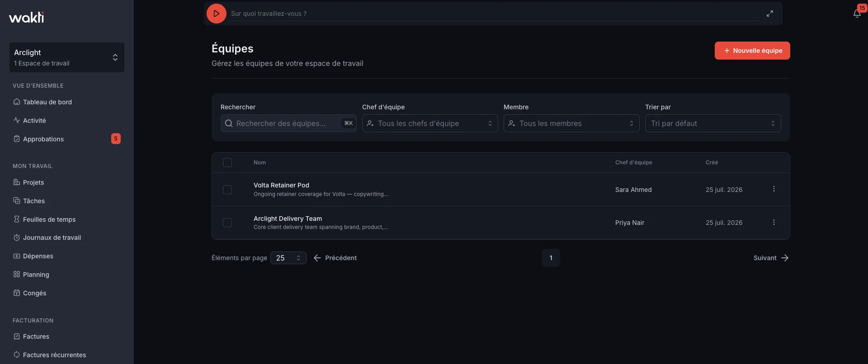Image resolution: width=868 pixels, height=364 pixels.
Task: Expand the timer bar to fullscreen
Action: [770, 14]
